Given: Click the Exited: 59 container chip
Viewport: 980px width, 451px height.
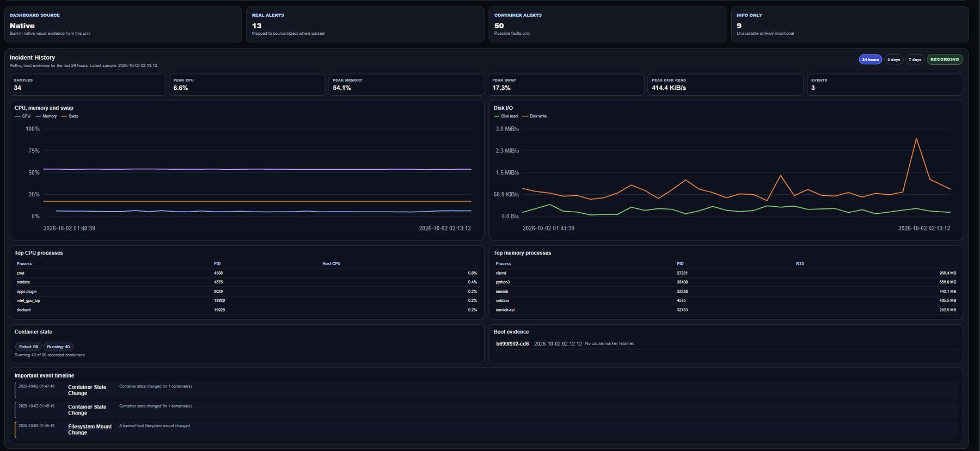Looking at the screenshot, I should (28, 347).
